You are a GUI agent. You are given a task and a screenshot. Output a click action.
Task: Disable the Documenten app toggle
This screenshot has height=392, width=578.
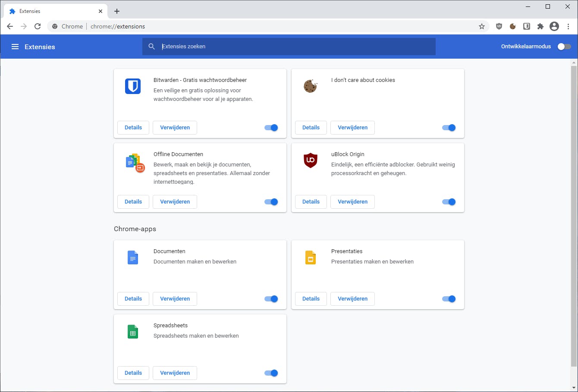pyautogui.click(x=271, y=299)
